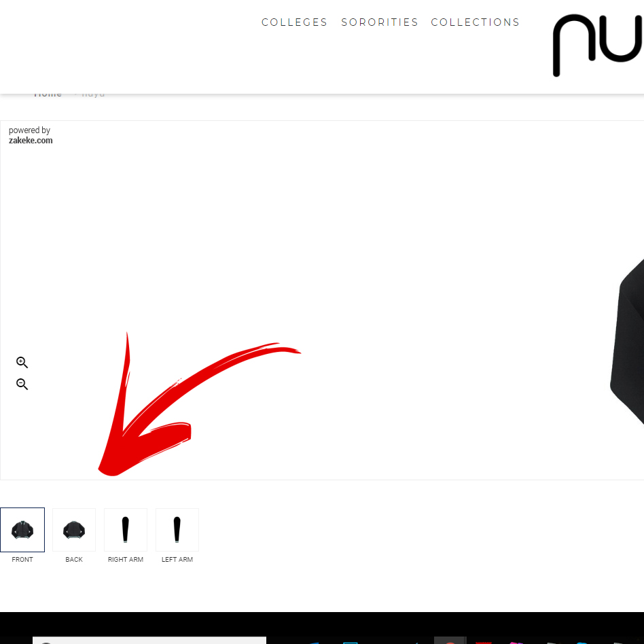The width and height of the screenshot is (644, 644).
Task: Click the zoom out magnifier icon
Action: click(22, 384)
